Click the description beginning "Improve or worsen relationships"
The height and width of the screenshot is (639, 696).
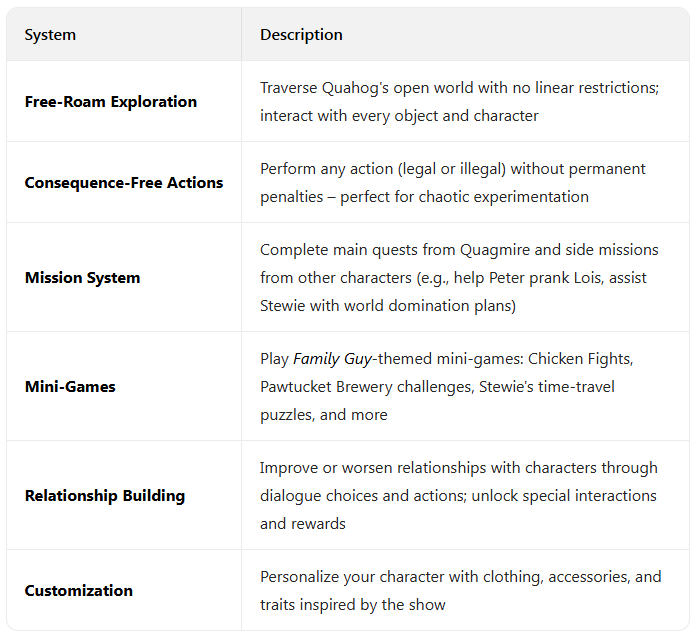pos(458,495)
